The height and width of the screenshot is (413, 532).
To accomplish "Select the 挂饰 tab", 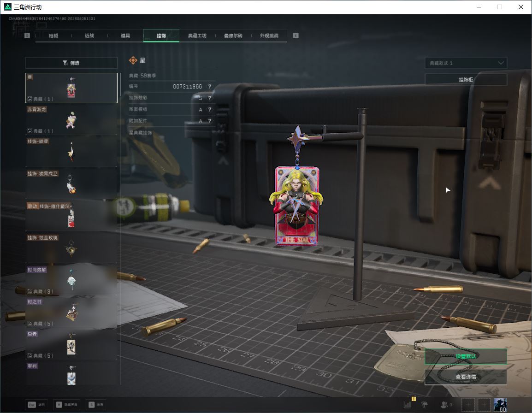I will [x=161, y=35].
